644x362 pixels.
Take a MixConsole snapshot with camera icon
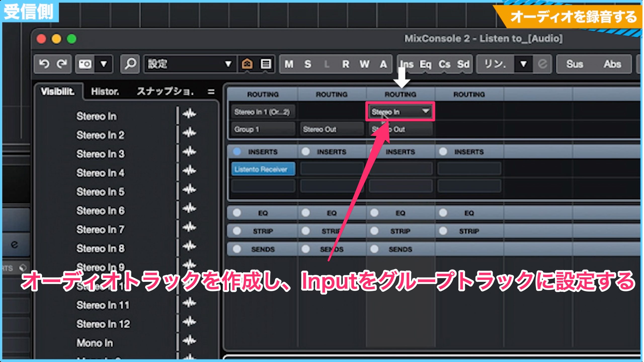85,64
